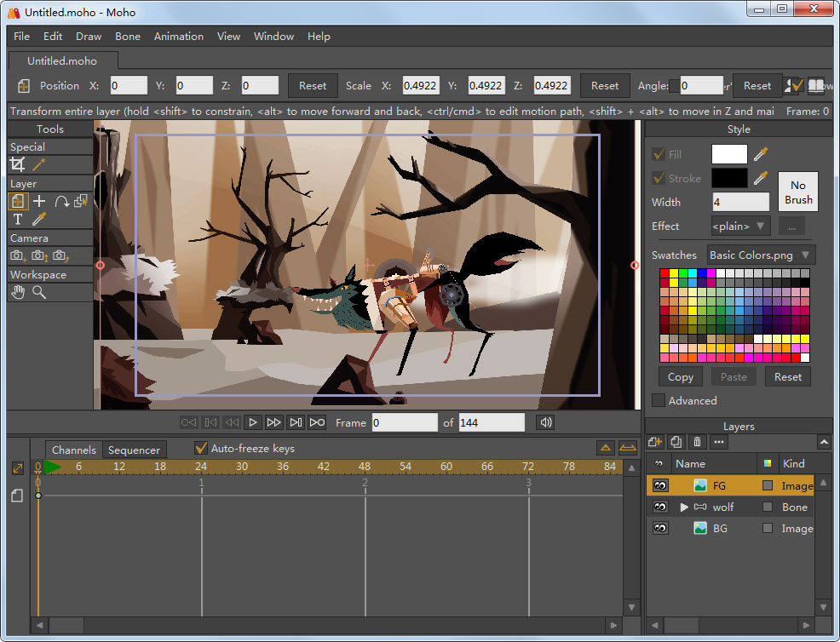Select the Hand pan workspace tool
This screenshot has height=642, width=840.
(x=17, y=292)
